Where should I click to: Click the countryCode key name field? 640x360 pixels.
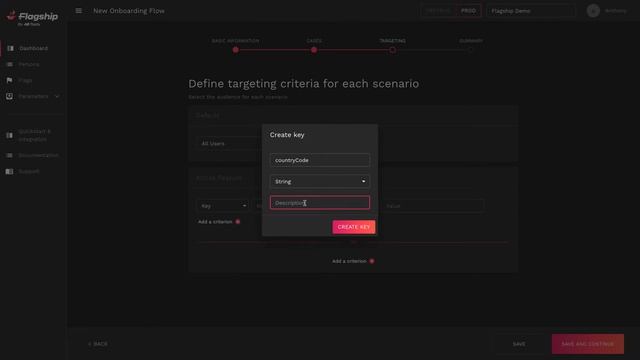(320, 160)
